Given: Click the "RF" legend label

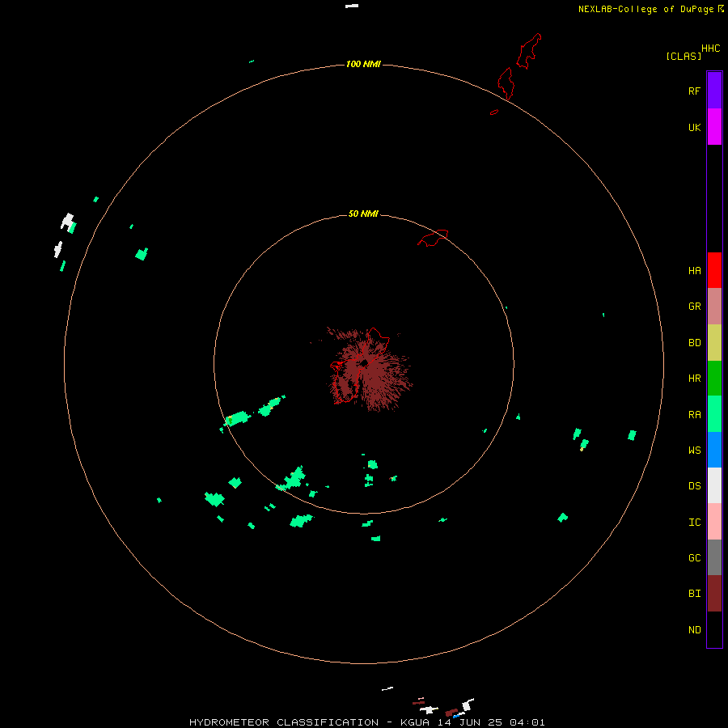Looking at the screenshot, I should click(695, 91).
